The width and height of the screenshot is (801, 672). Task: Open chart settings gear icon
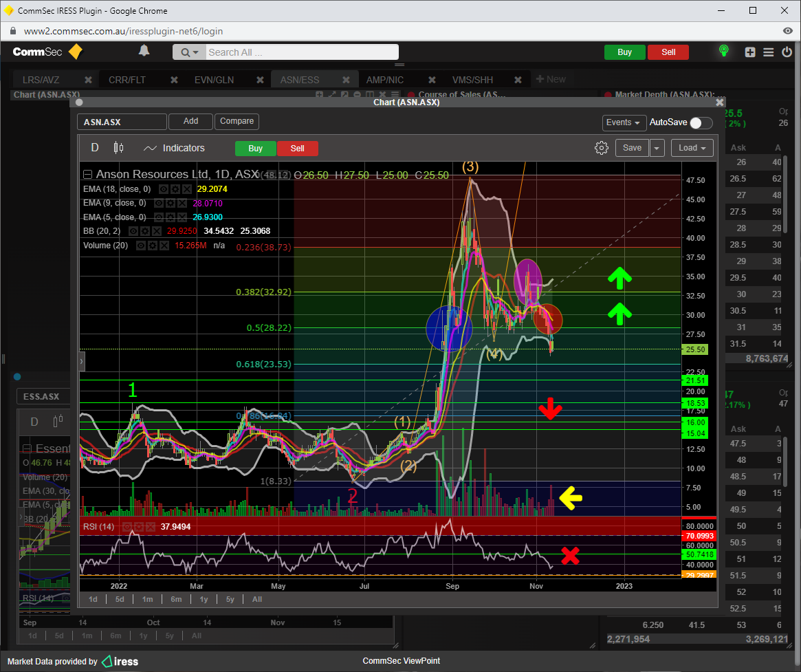click(x=602, y=148)
